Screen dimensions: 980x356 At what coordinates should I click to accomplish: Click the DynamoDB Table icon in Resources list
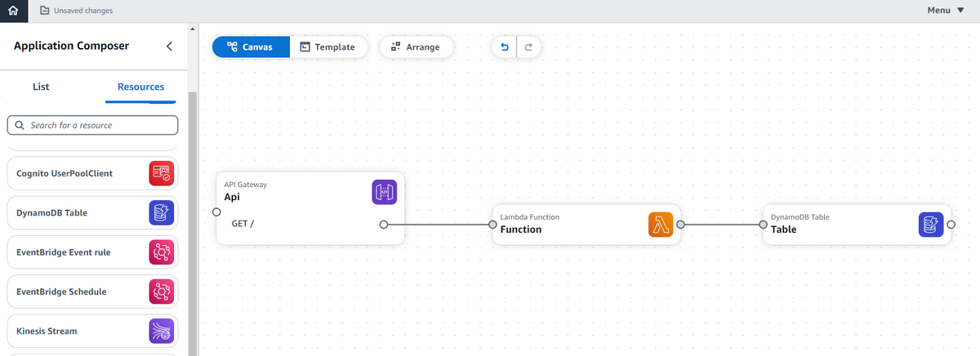162,212
